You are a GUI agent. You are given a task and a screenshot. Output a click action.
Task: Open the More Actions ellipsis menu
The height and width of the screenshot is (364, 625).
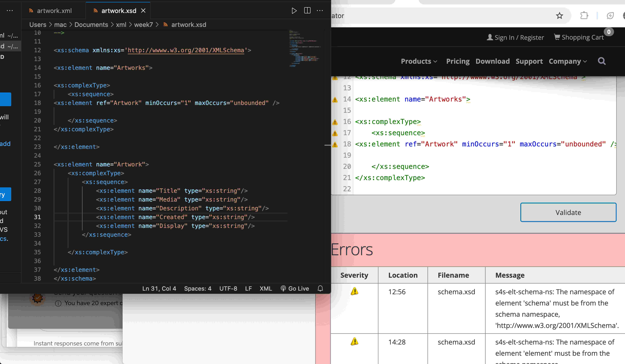coord(320,11)
